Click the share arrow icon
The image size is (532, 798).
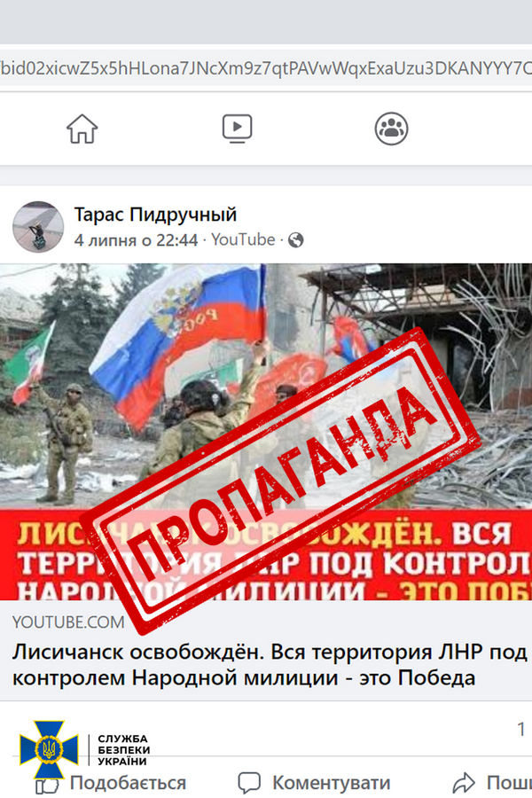tap(463, 782)
